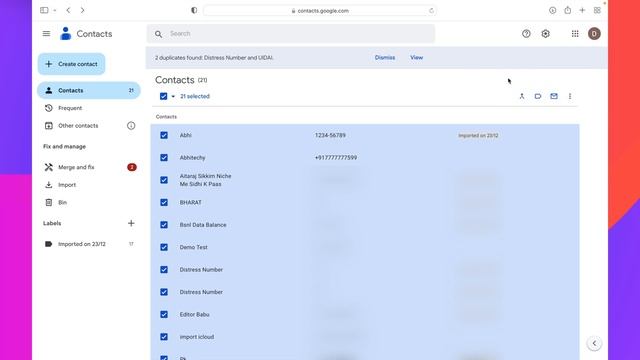Open the Bin

click(89, 202)
